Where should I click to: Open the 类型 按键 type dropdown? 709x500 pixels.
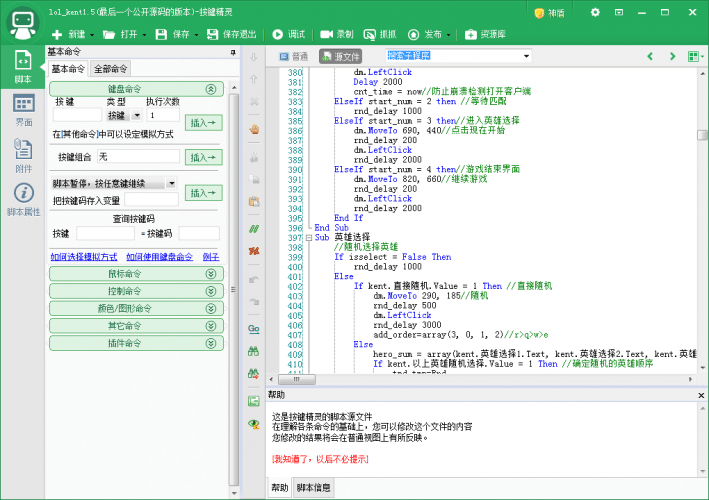(124, 115)
